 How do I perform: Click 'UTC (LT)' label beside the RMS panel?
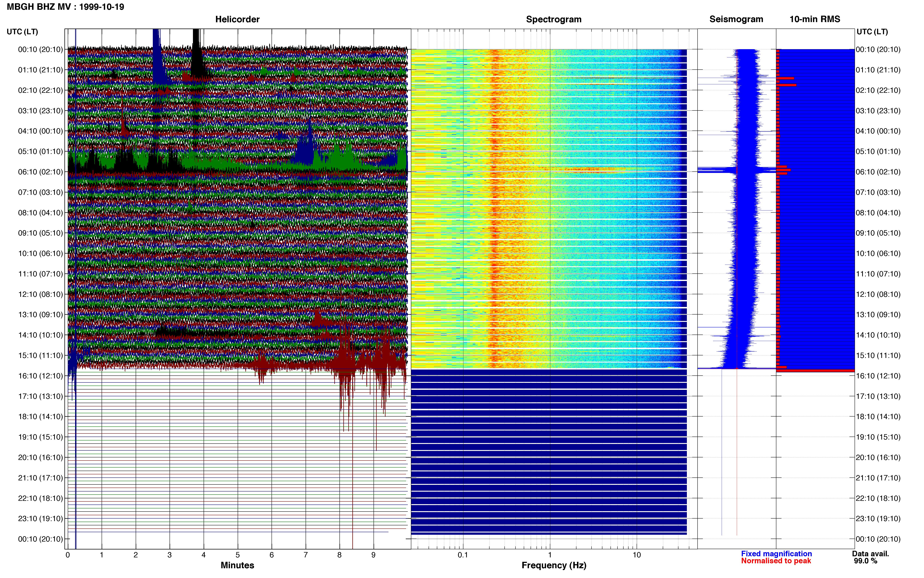click(x=872, y=32)
